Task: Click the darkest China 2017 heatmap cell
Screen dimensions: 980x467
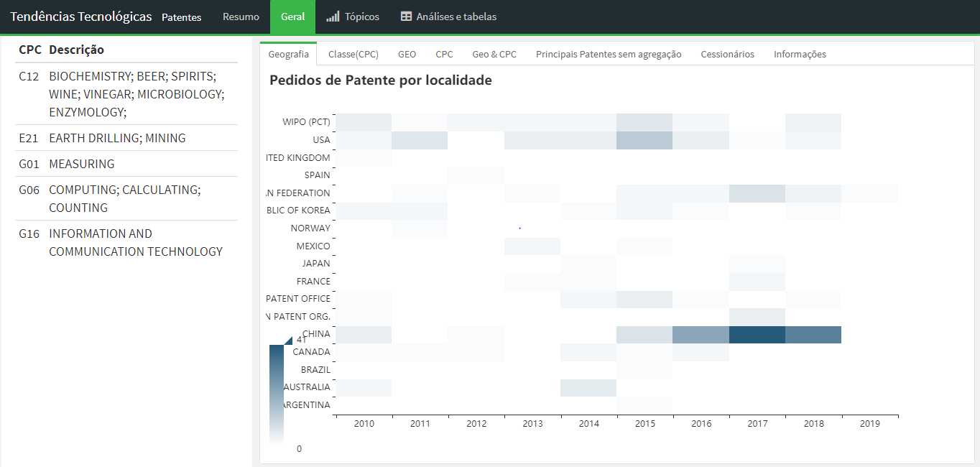Action: point(757,335)
